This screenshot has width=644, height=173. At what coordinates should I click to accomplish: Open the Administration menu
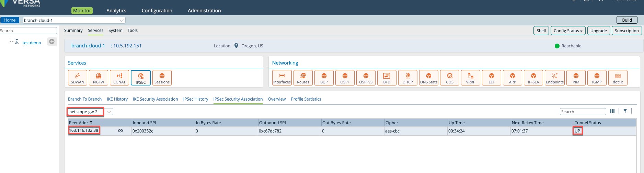click(x=204, y=11)
